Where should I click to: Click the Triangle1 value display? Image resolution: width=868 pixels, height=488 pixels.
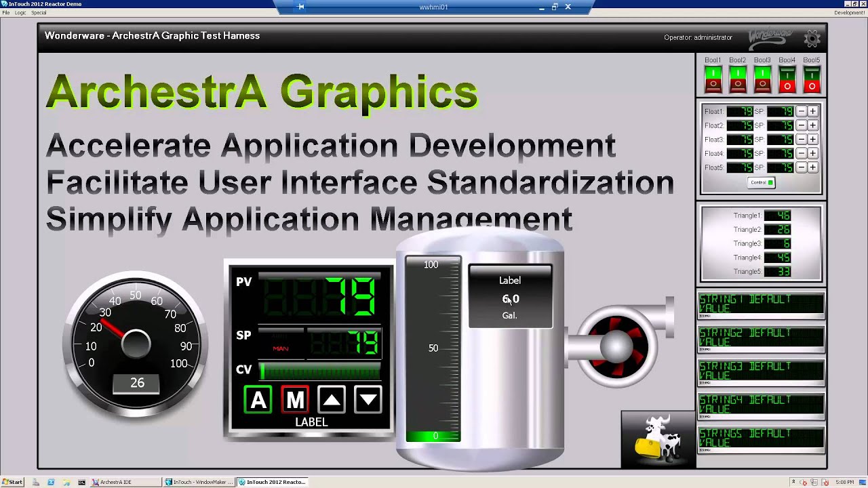[777, 216]
